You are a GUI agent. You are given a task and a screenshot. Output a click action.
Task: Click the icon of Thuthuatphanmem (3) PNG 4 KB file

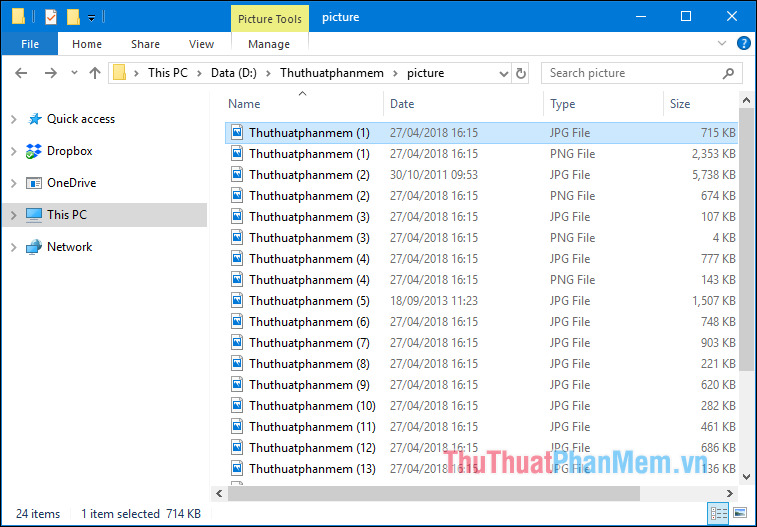(237, 237)
